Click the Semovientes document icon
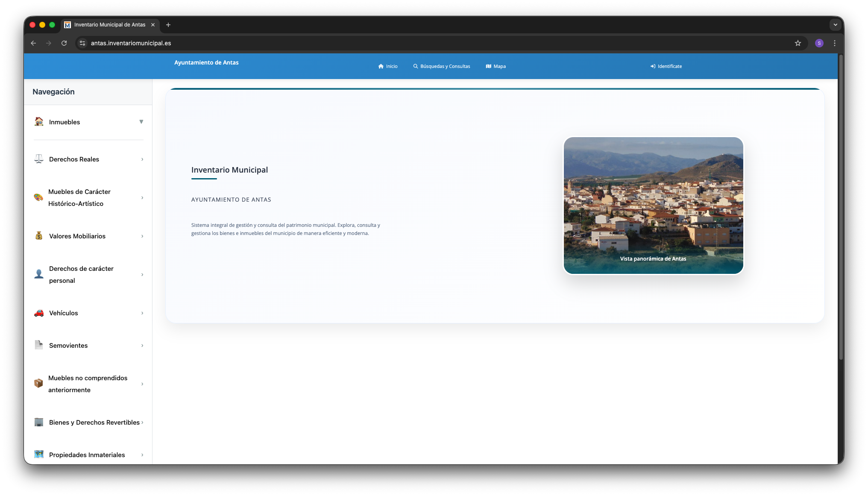868x496 pixels. click(x=38, y=345)
